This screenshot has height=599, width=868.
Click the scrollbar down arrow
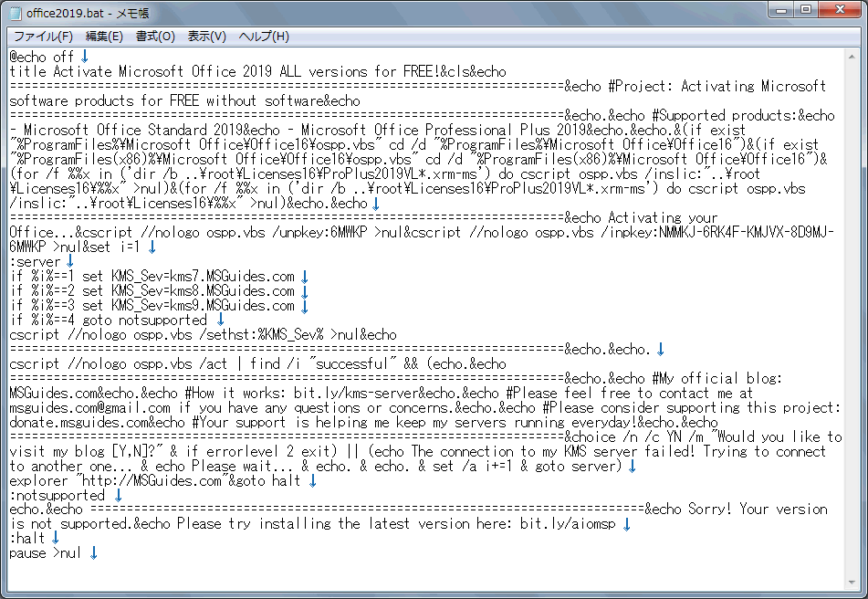852,582
